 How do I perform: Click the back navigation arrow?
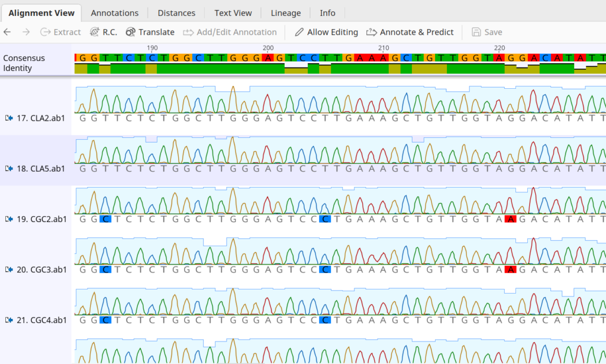7,32
